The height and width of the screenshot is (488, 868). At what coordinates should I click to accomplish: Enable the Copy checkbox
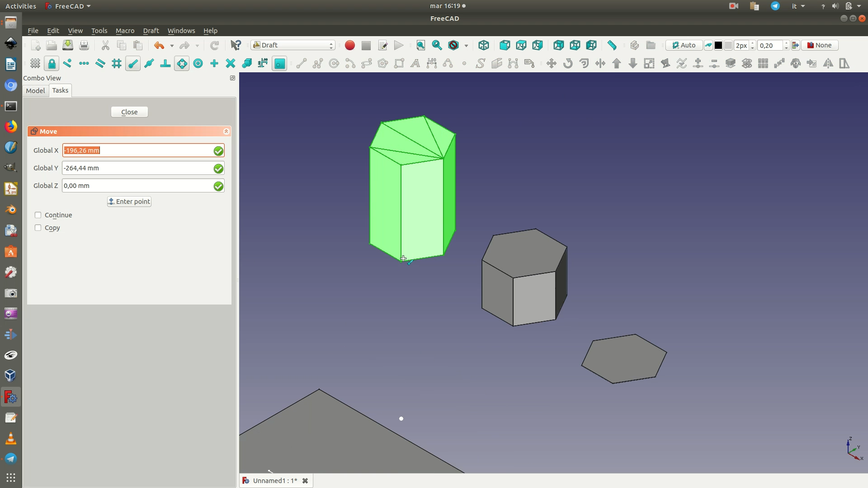(38, 228)
